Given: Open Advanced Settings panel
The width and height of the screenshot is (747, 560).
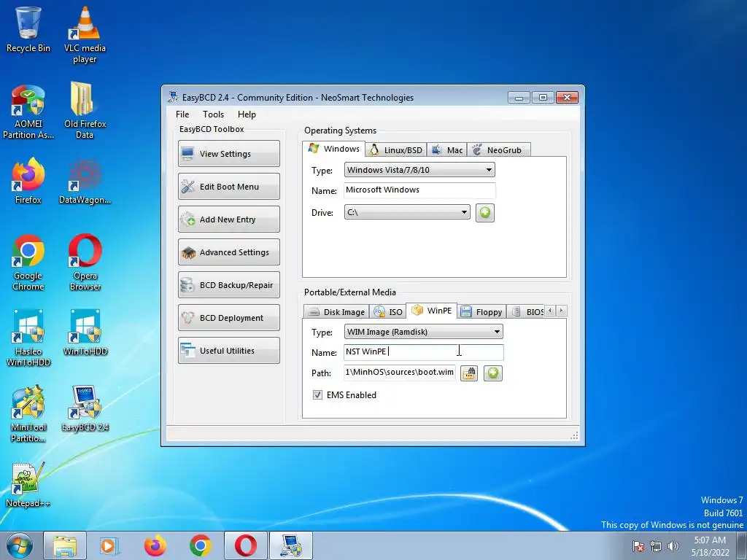Looking at the screenshot, I should (x=228, y=252).
